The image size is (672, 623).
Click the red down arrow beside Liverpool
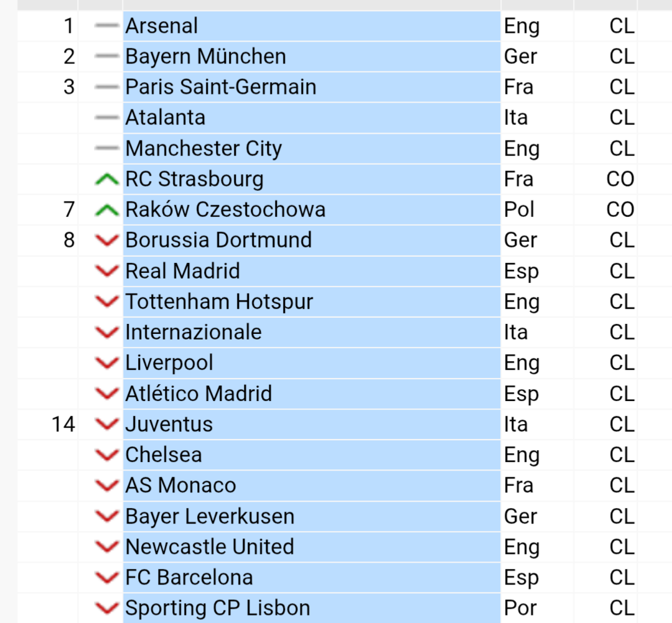click(107, 363)
